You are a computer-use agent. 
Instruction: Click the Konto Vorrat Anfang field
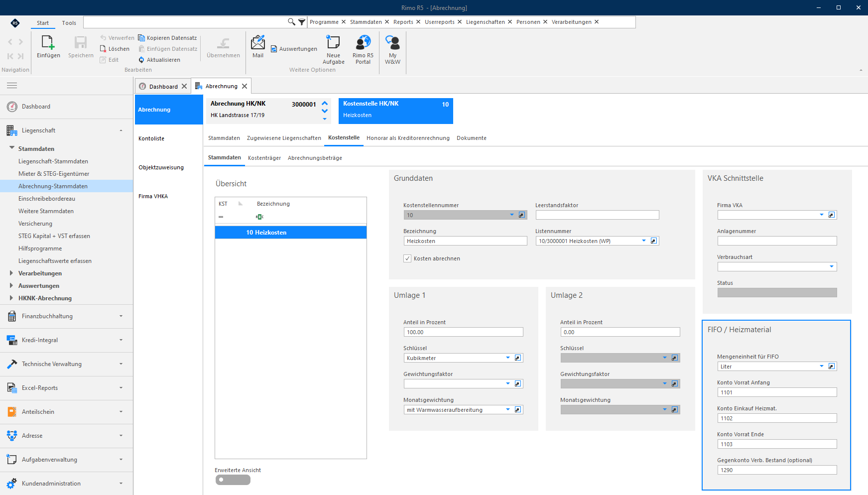point(777,392)
